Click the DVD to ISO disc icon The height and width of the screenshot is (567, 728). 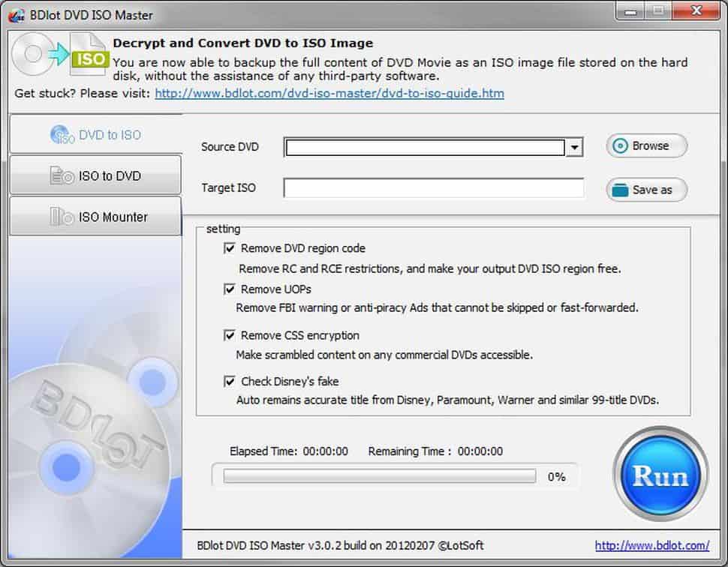[x=62, y=135]
